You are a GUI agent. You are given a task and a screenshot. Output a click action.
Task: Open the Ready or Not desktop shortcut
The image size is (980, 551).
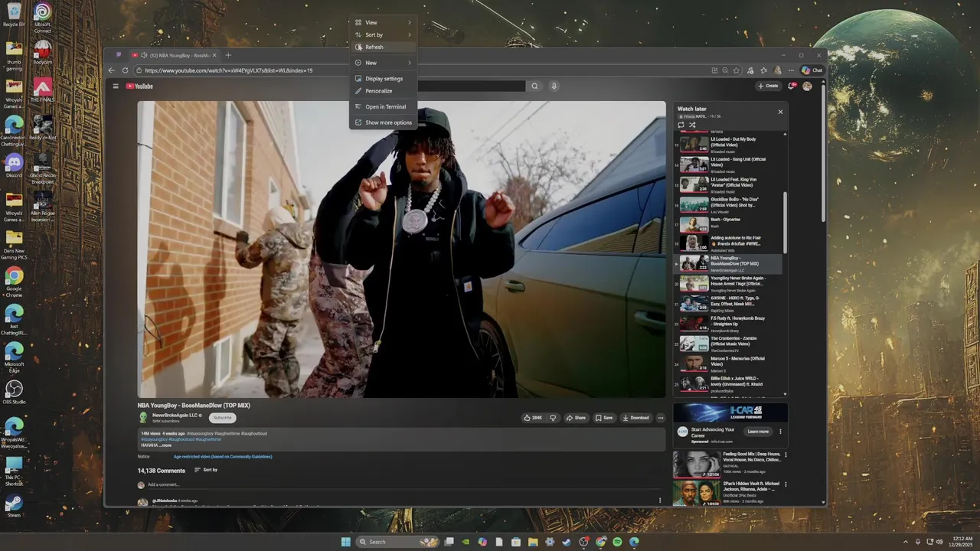(43, 128)
